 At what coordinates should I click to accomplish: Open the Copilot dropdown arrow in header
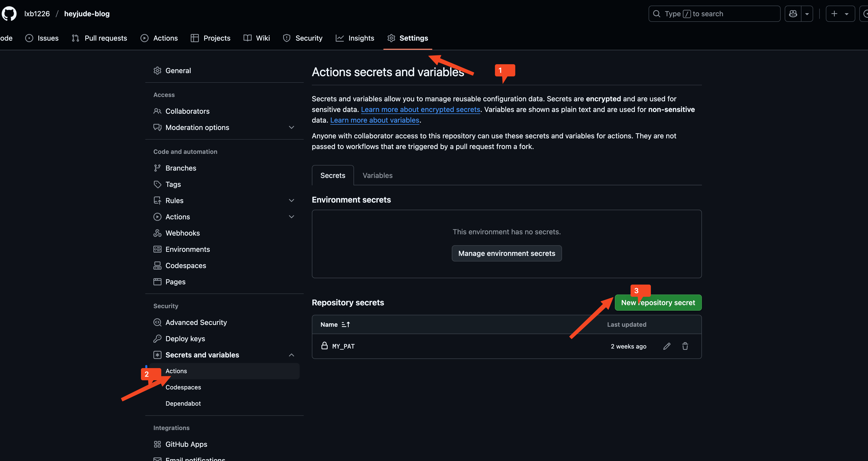point(807,14)
